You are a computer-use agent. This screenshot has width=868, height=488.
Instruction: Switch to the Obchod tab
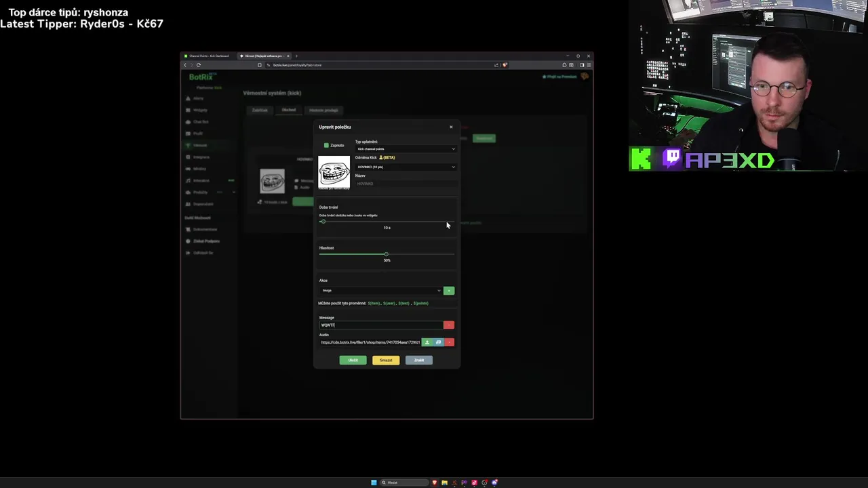[289, 110]
